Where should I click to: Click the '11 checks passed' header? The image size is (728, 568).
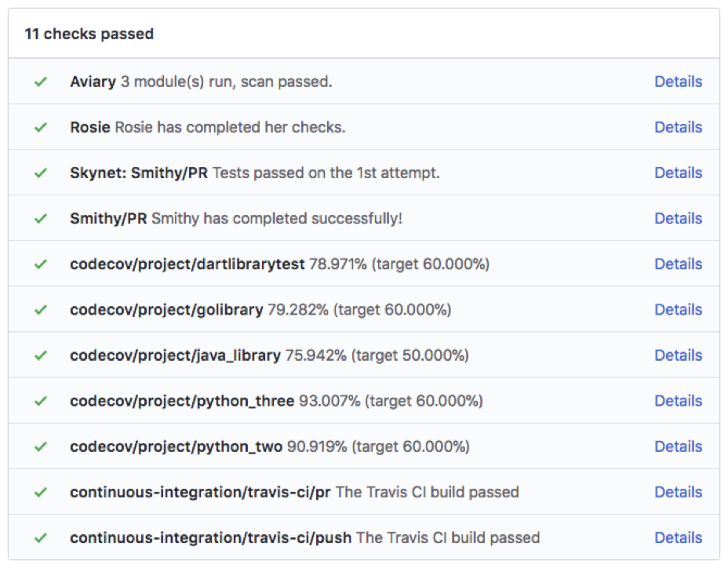click(89, 34)
